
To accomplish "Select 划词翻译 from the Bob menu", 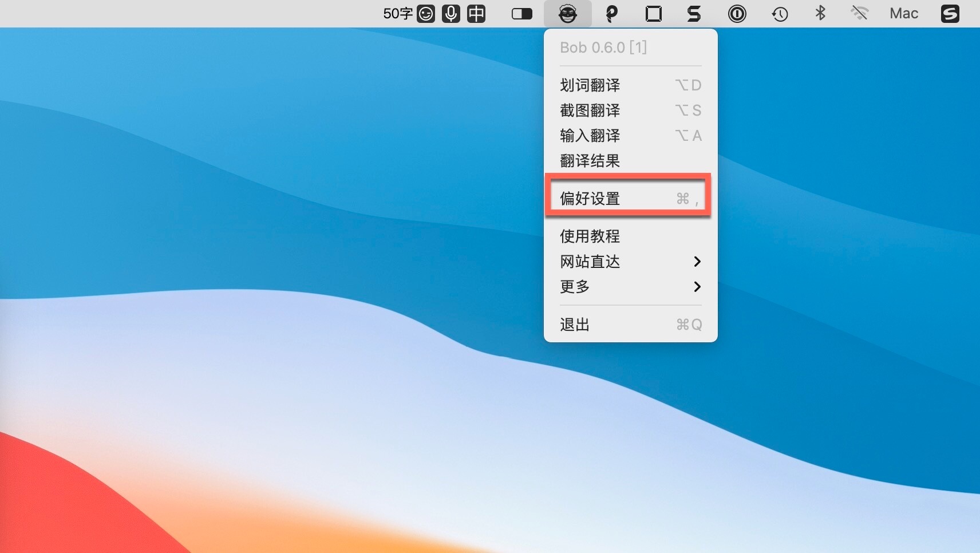I will pos(630,85).
